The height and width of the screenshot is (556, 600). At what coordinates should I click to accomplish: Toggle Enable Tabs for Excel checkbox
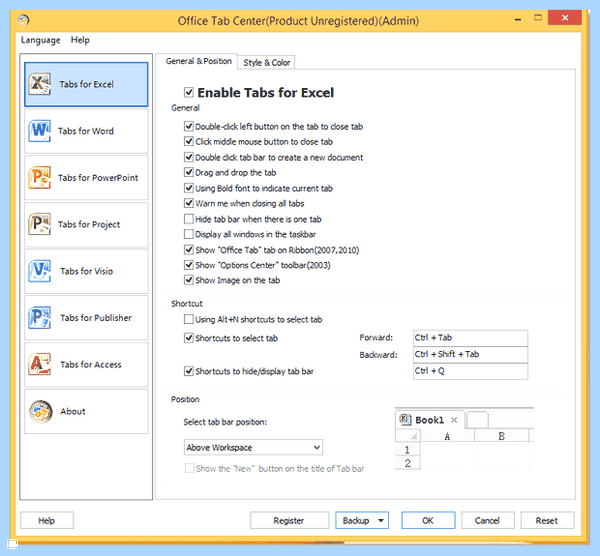point(189,92)
